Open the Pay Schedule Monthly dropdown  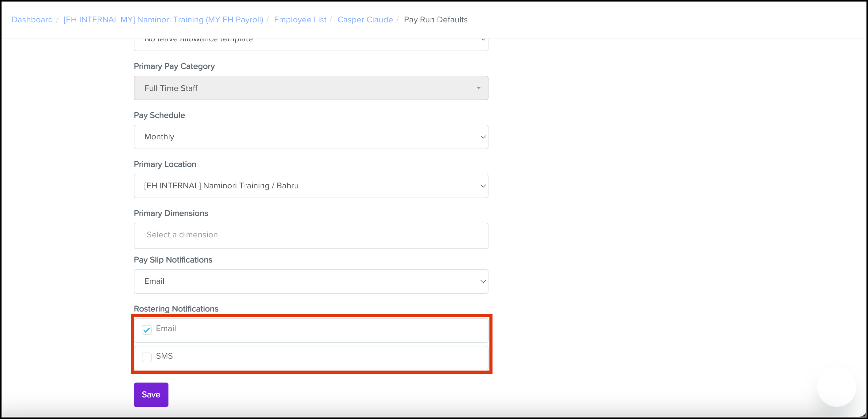click(x=310, y=137)
